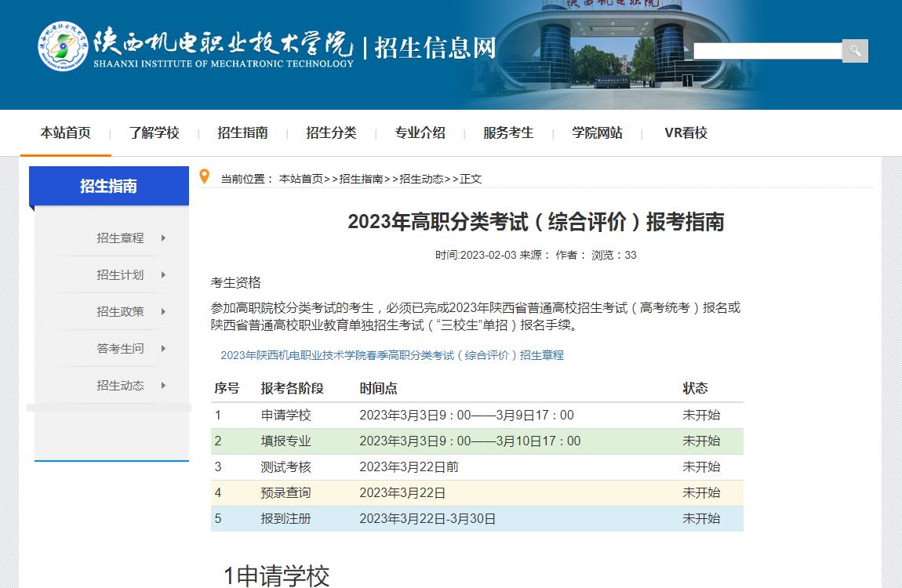Image resolution: width=902 pixels, height=588 pixels.
Task: Click the 测试考核 table cell
Action: tap(286, 466)
